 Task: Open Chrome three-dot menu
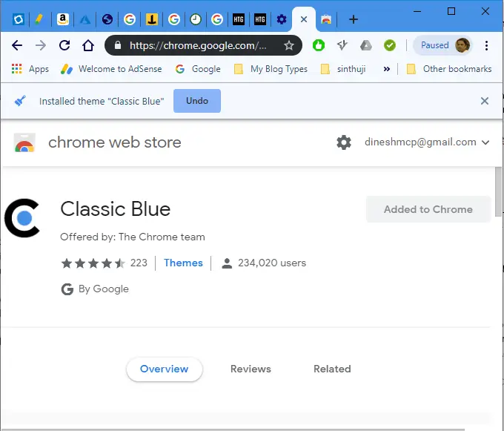click(486, 45)
